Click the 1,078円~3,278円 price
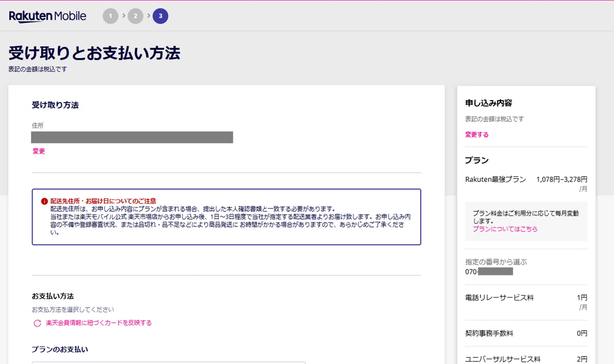 pyautogui.click(x=562, y=179)
